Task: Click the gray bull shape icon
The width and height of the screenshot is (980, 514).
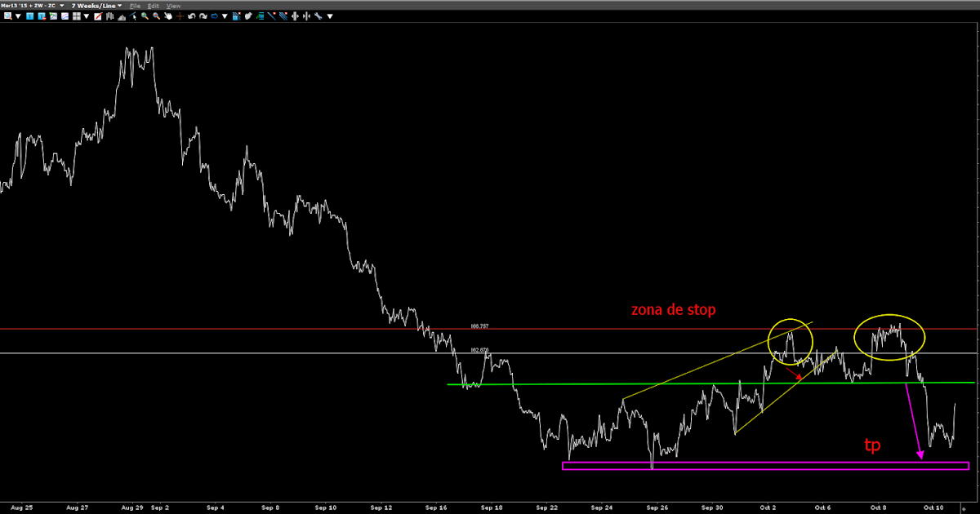Action: pyautogui.click(x=248, y=16)
